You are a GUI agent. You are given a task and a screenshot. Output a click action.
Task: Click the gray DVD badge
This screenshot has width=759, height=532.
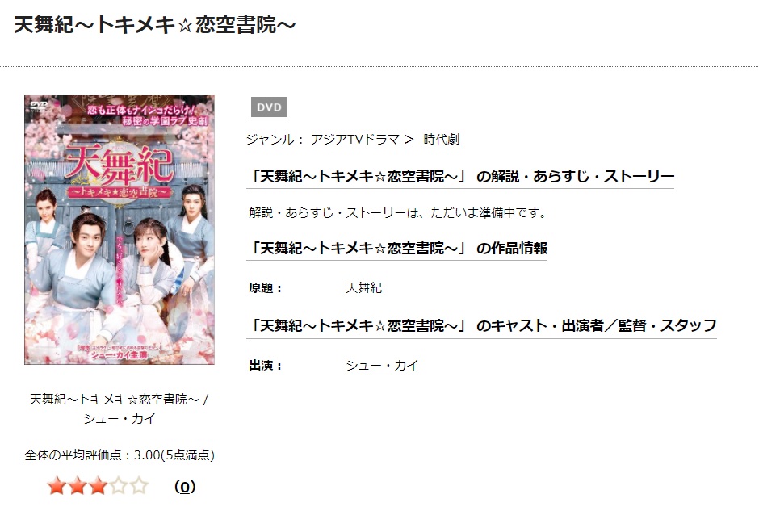pos(269,107)
